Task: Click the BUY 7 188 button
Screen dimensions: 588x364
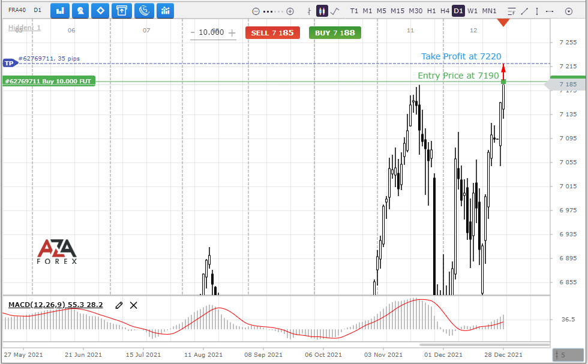Action: click(x=335, y=32)
